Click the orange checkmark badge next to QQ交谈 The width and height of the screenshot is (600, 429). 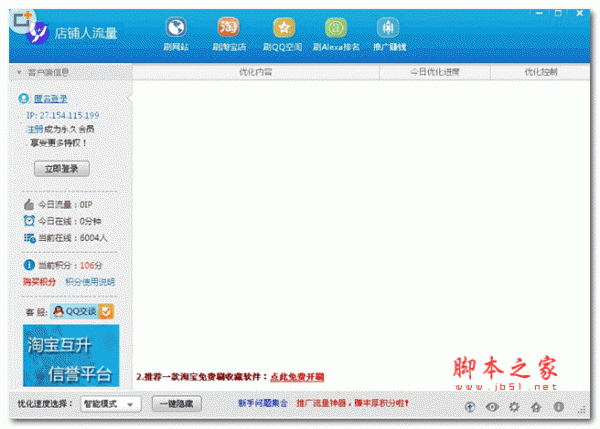click(x=106, y=312)
